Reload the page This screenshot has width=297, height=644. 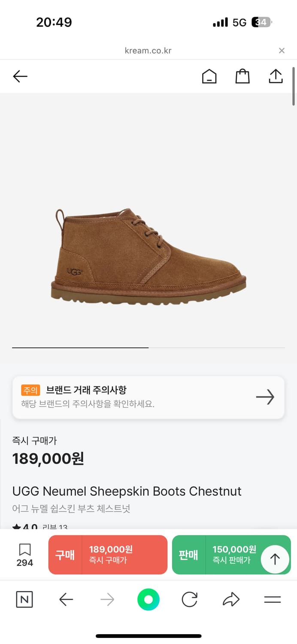point(189,599)
